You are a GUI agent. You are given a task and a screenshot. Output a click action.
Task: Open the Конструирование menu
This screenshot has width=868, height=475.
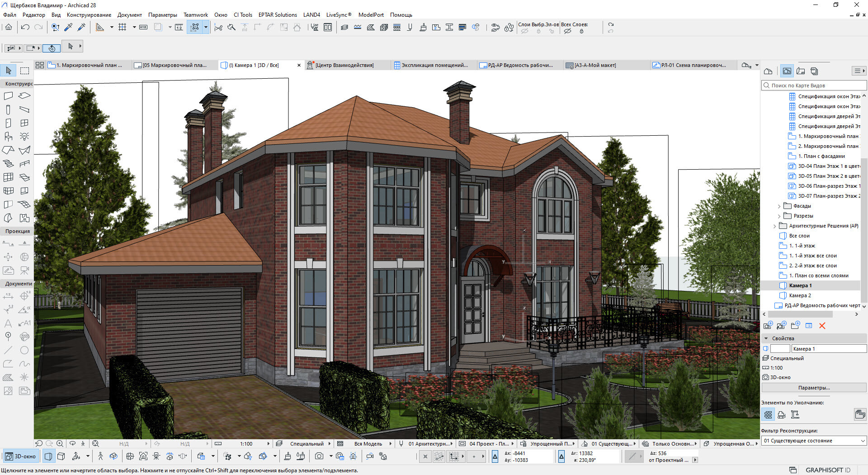[89, 15]
